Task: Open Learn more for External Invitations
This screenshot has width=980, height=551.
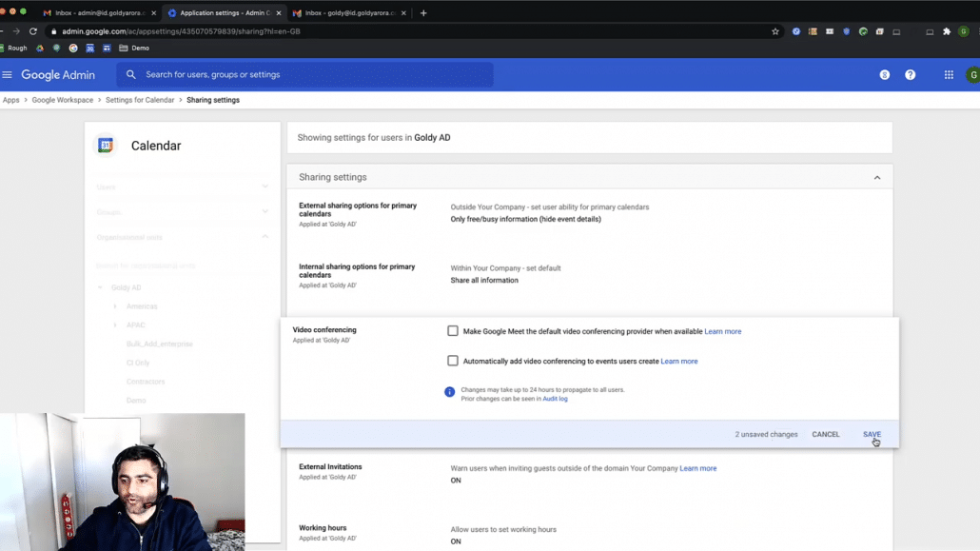Action: pos(698,468)
